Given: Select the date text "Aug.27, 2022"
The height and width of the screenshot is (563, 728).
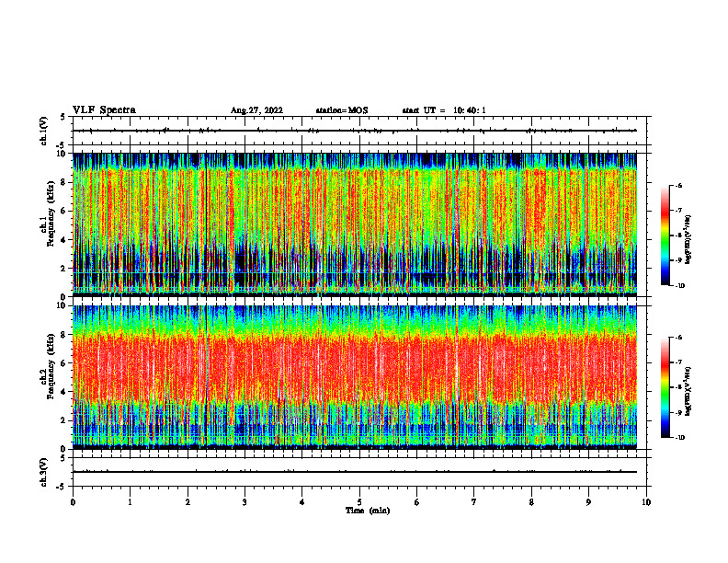Looking at the screenshot, I should tap(256, 110).
